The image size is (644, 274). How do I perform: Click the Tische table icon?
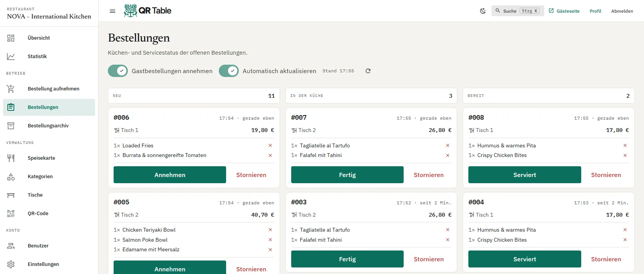coord(11,195)
